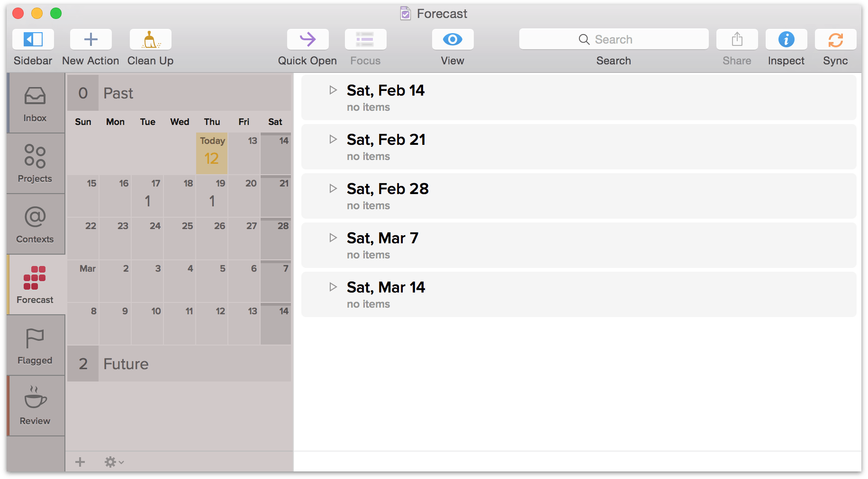
Task: Open the Review perspective
Action: pos(36,406)
